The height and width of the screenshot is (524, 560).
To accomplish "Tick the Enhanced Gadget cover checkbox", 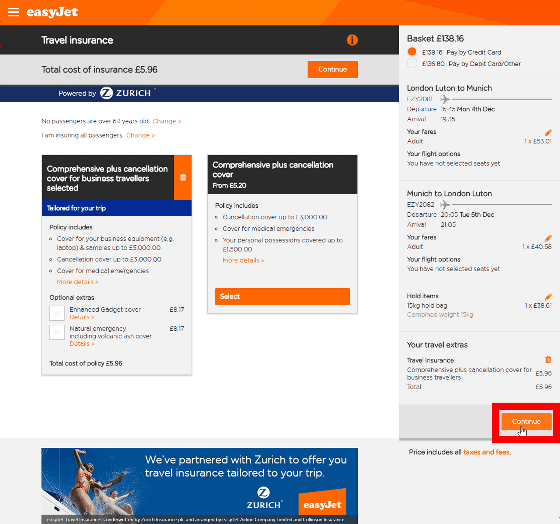I will (x=57, y=313).
